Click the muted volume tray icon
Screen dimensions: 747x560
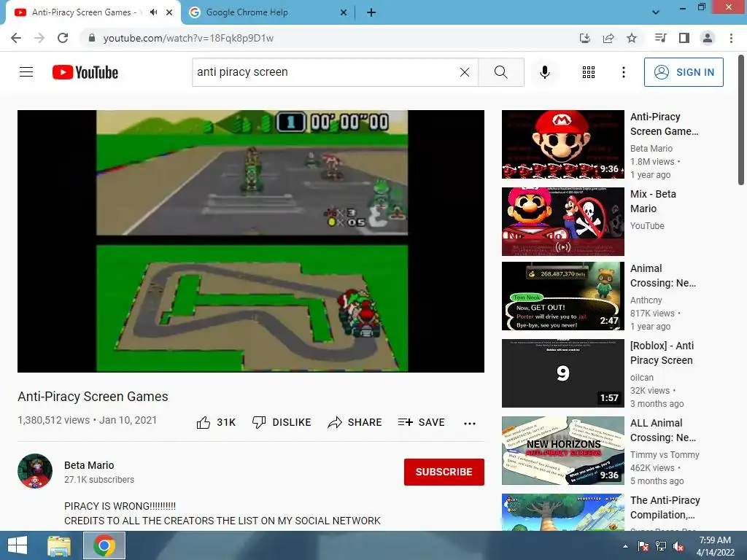tap(678, 546)
